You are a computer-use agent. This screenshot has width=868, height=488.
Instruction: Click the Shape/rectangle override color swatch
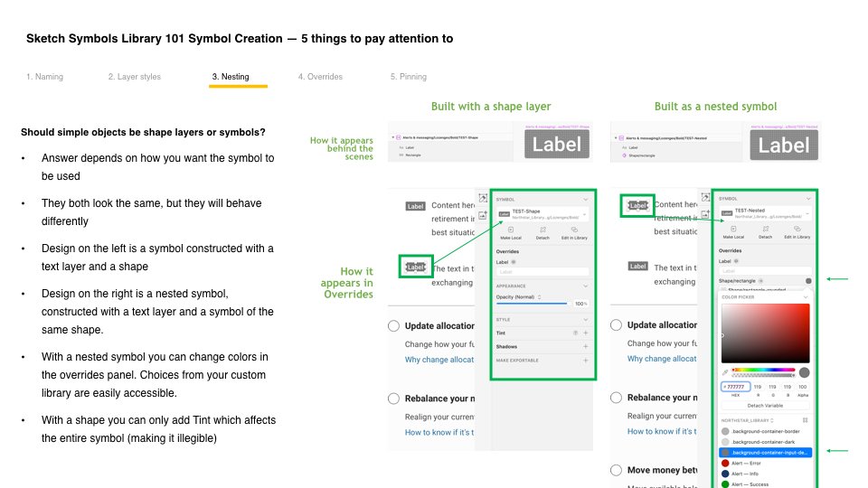(808, 281)
